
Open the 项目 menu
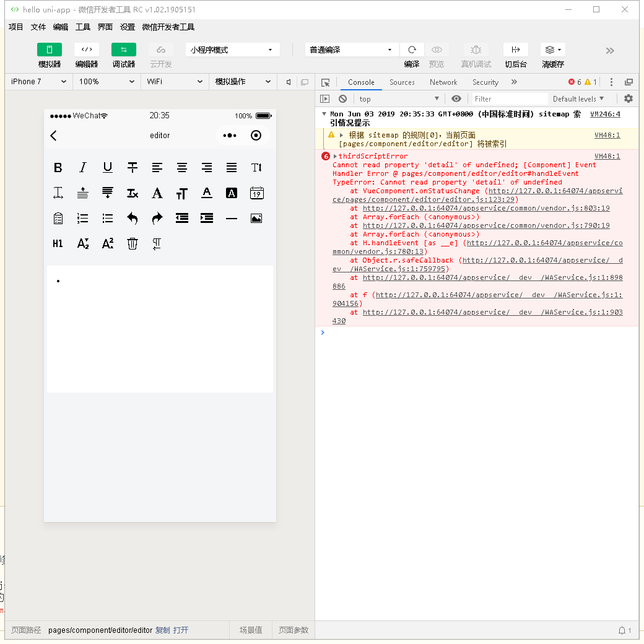click(15, 27)
